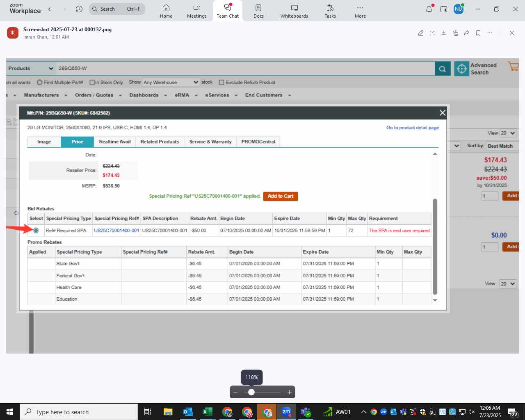Open the Tasks tab
This screenshot has width=525, height=420.
pos(330,11)
